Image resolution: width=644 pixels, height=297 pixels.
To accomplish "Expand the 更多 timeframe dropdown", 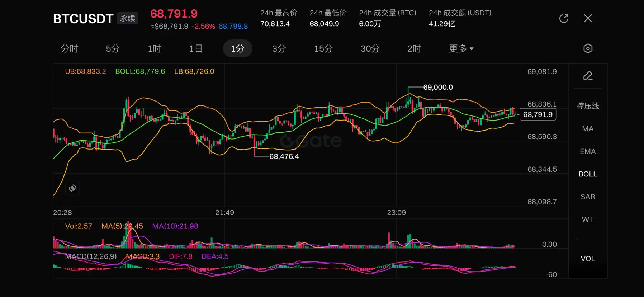I will [461, 48].
